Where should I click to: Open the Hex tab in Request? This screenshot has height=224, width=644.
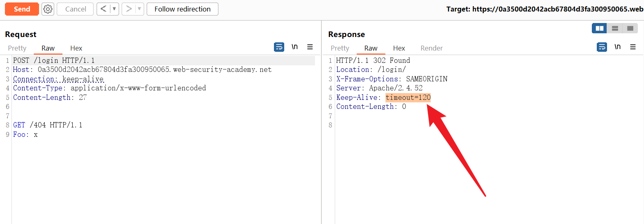pos(76,48)
